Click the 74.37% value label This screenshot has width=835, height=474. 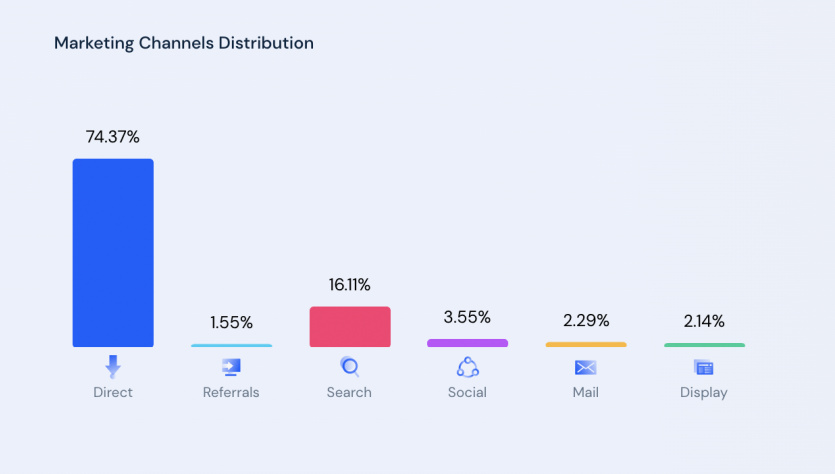click(113, 137)
